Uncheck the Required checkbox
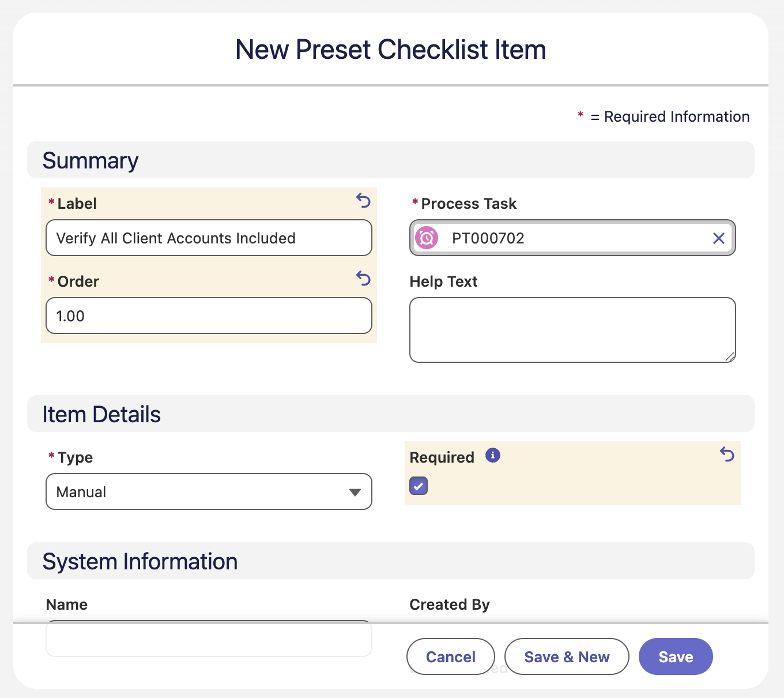 419,486
